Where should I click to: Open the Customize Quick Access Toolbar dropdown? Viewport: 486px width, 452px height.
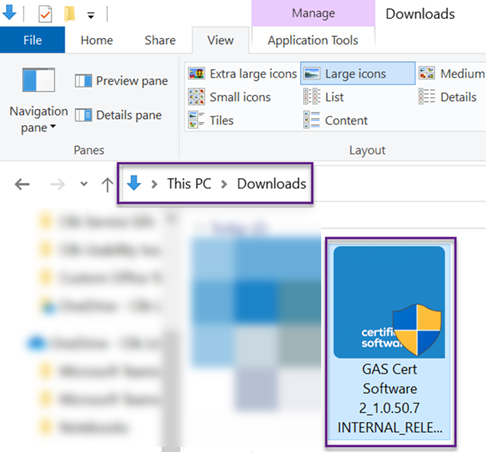coord(91,15)
